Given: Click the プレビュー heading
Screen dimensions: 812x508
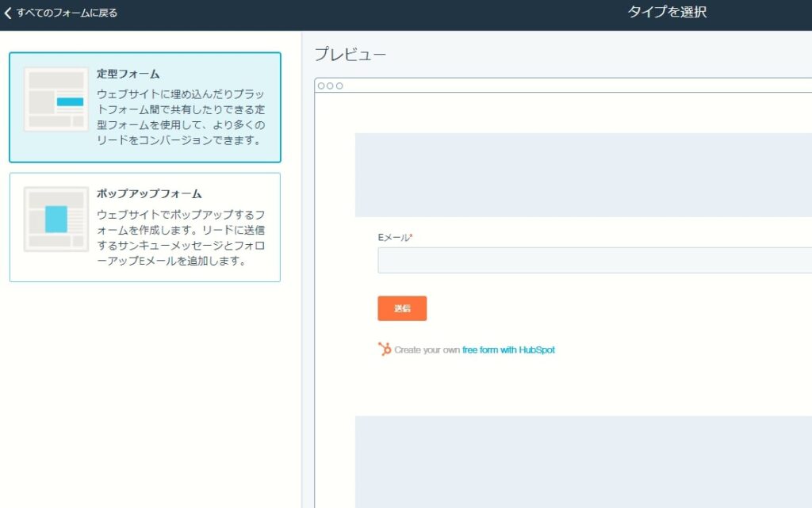Looking at the screenshot, I should [x=350, y=55].
